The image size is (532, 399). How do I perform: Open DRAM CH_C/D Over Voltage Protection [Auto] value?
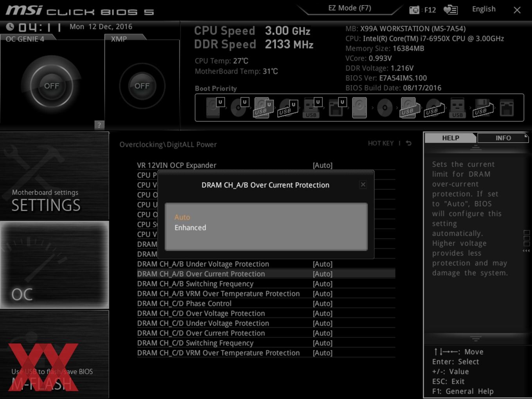point(323,313)
